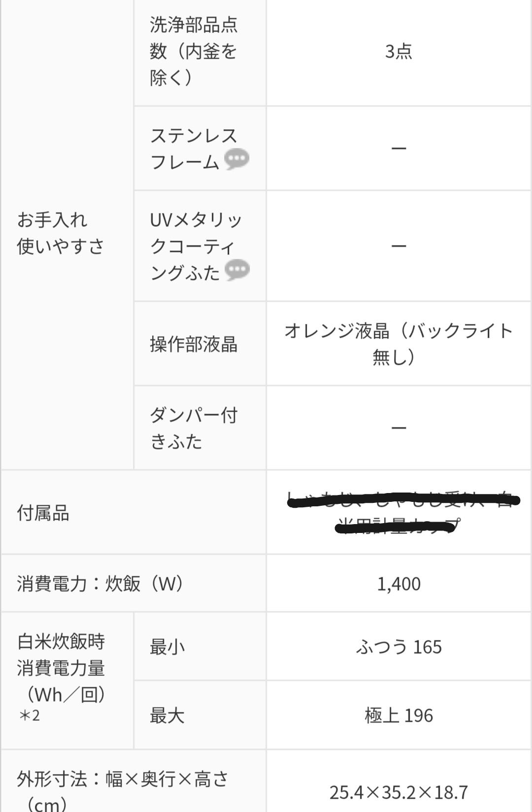Select the 消費電力：炊飯（W） label
532x812 pixels.
tap(100, 584)
